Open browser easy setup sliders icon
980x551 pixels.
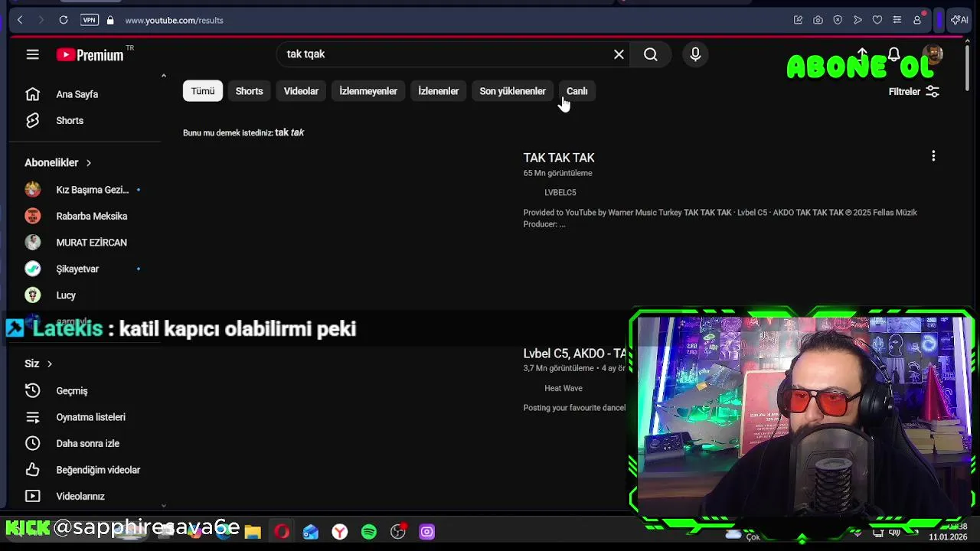897,20
